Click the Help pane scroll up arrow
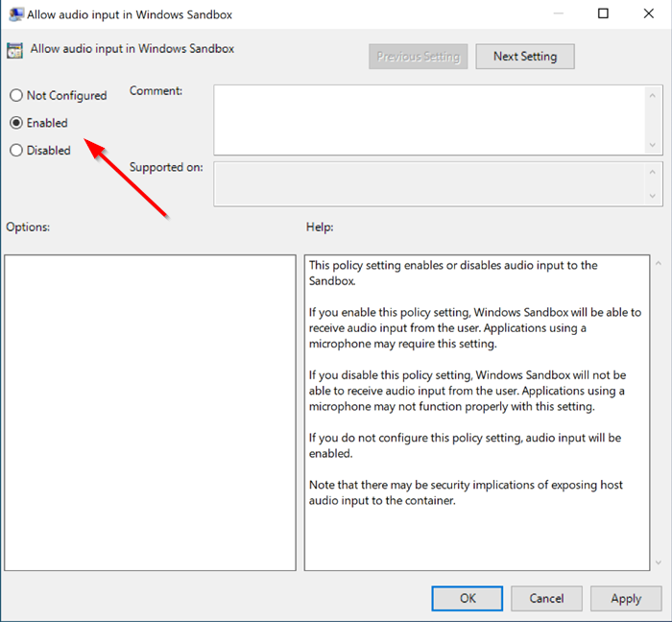The width and height of the screenshot is (672, 622). coord(659,263)
